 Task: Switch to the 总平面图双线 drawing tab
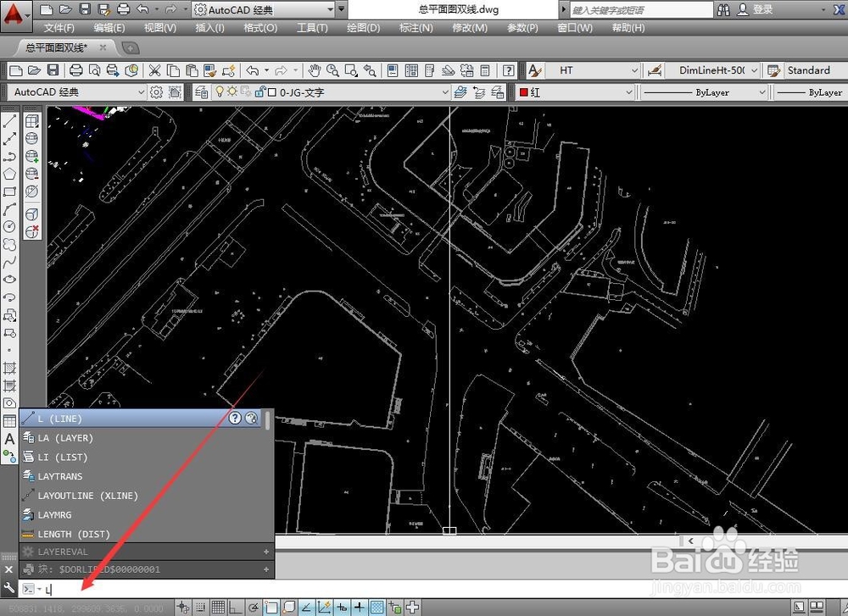pos(57,47)
